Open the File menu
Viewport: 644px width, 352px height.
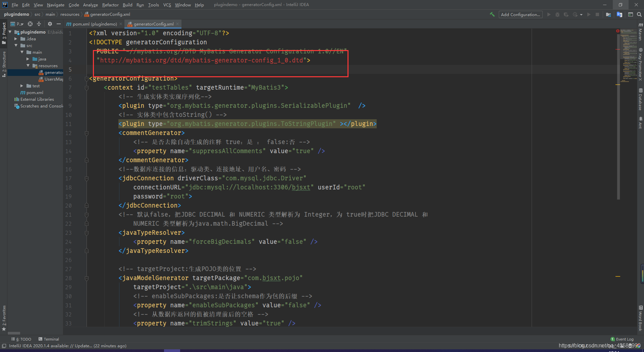pos(15,5)
